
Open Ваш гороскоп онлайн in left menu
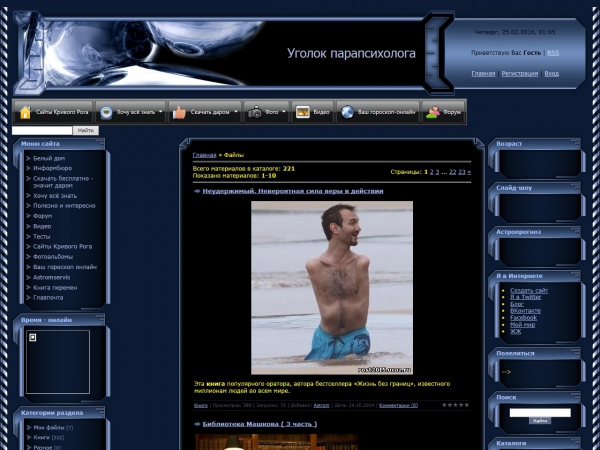65,267
